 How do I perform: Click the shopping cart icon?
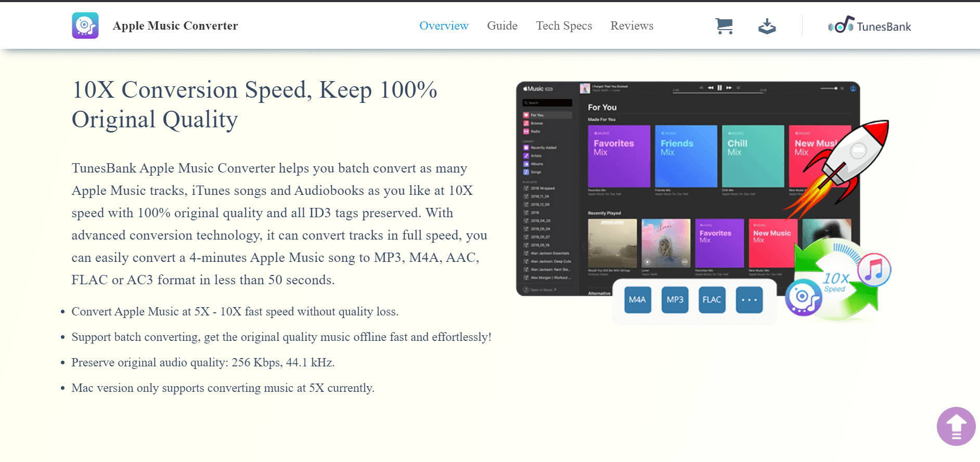724,26
